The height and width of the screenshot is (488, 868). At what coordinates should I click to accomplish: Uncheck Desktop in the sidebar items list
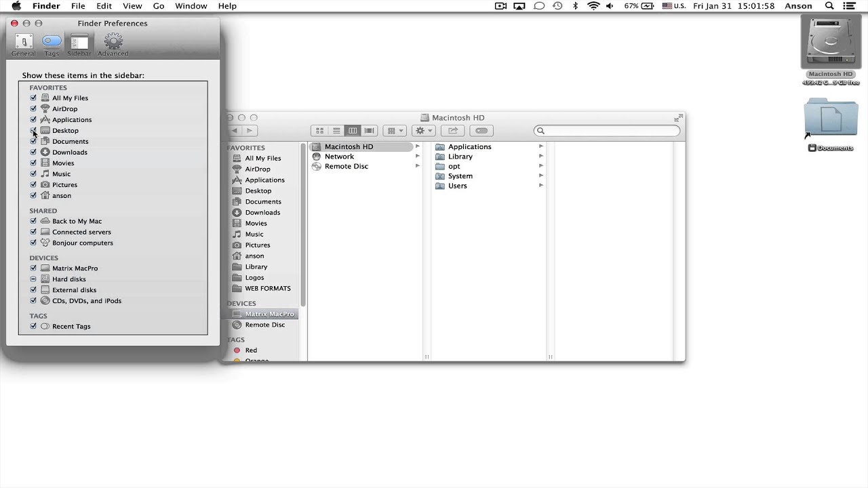tap(33, 130)
